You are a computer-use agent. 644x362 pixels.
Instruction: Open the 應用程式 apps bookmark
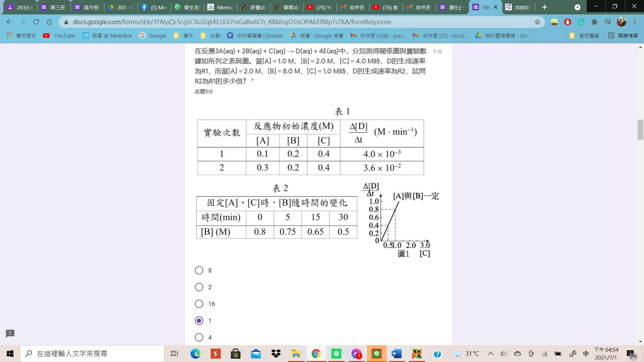(21, 36)
